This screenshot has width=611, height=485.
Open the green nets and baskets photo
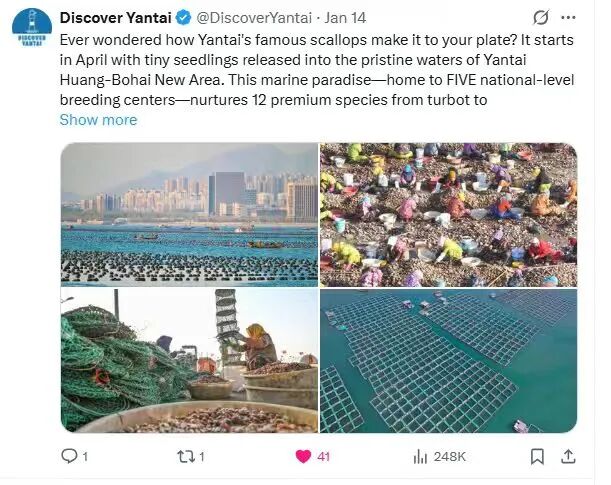(189, 361)
